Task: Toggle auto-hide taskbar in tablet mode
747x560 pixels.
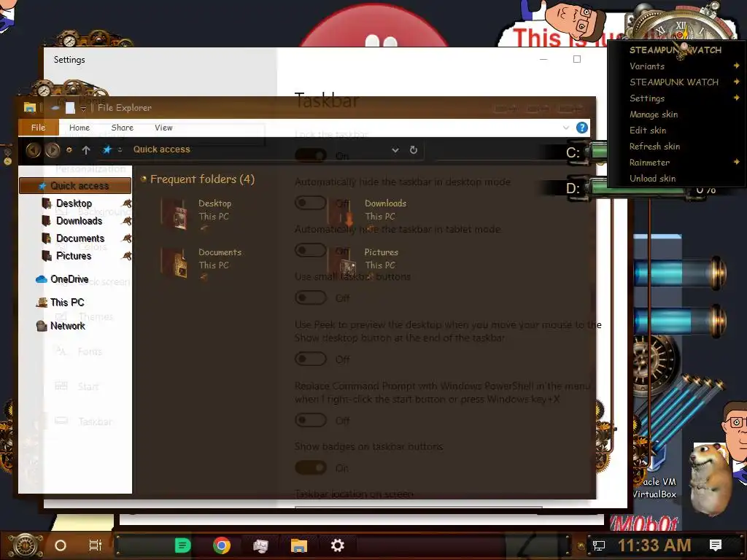Action: [x=311, y=250]
